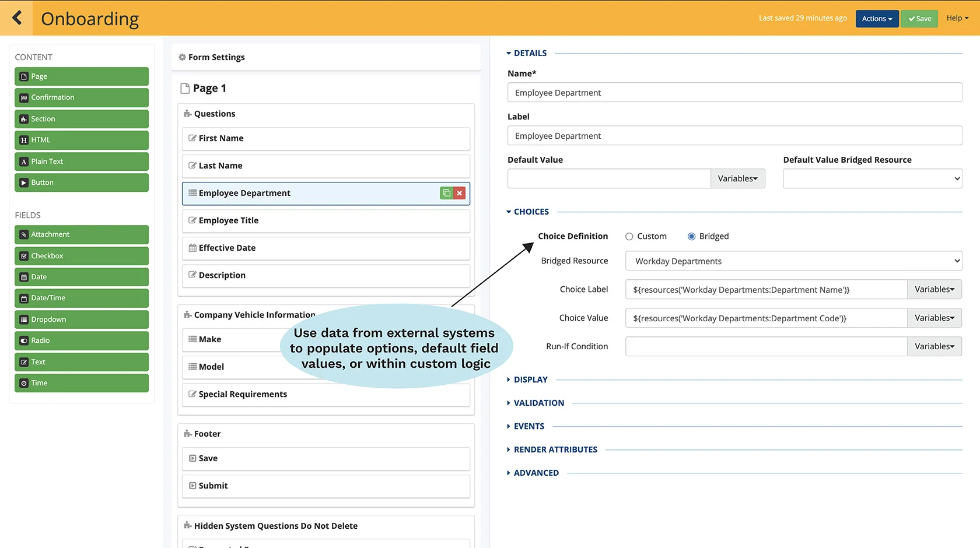980x548 pixels.
Task: Select the Employee Title field
Action: pyautogui.click(x=326, y=221)
